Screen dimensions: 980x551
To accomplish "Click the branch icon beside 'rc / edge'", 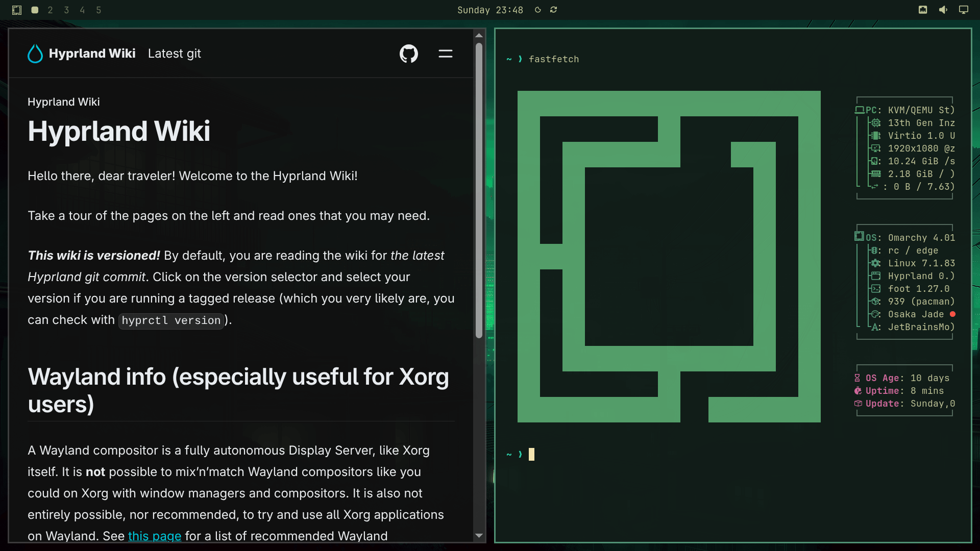I will point(875,251).
